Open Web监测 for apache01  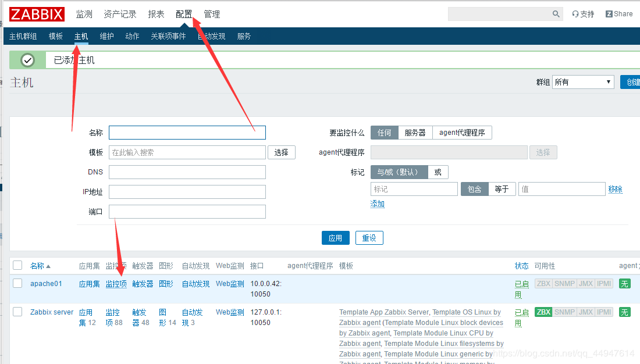(x=230, y=284)
